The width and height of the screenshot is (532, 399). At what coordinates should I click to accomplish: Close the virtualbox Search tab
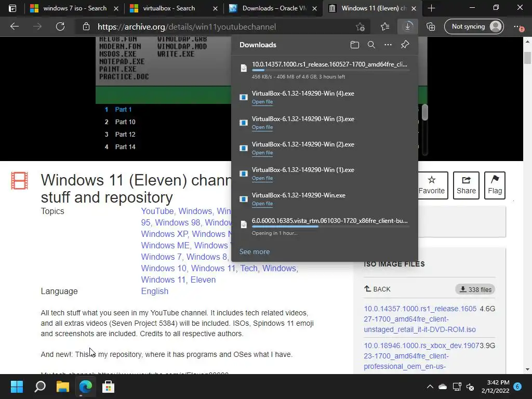click(215, 8)
